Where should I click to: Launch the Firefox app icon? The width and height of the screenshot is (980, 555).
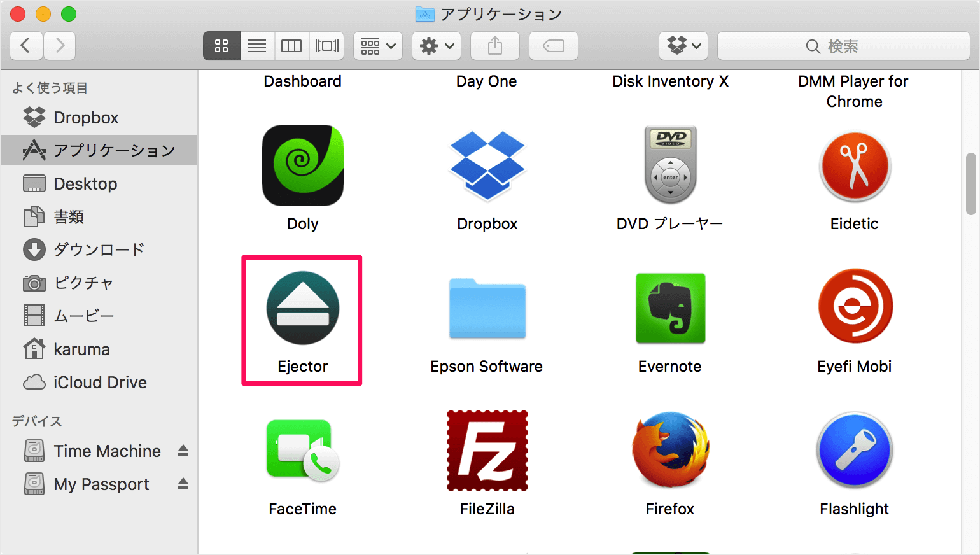tap(671, 449)
